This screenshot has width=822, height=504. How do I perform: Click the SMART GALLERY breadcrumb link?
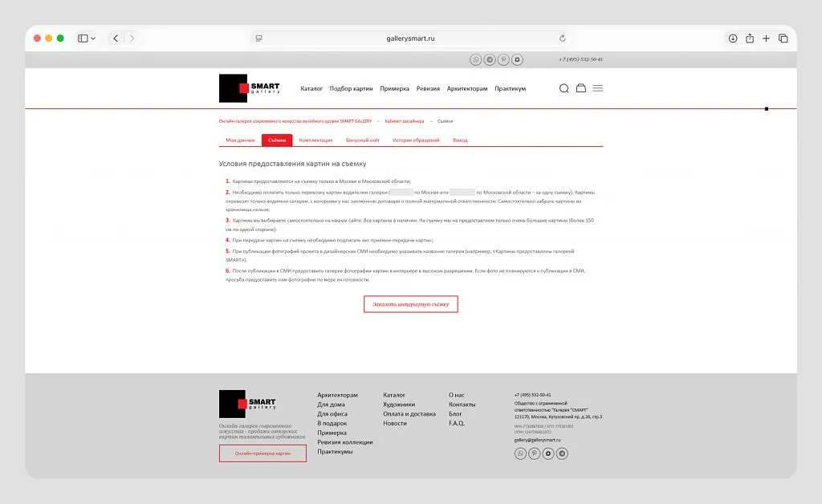pos(295,121)
